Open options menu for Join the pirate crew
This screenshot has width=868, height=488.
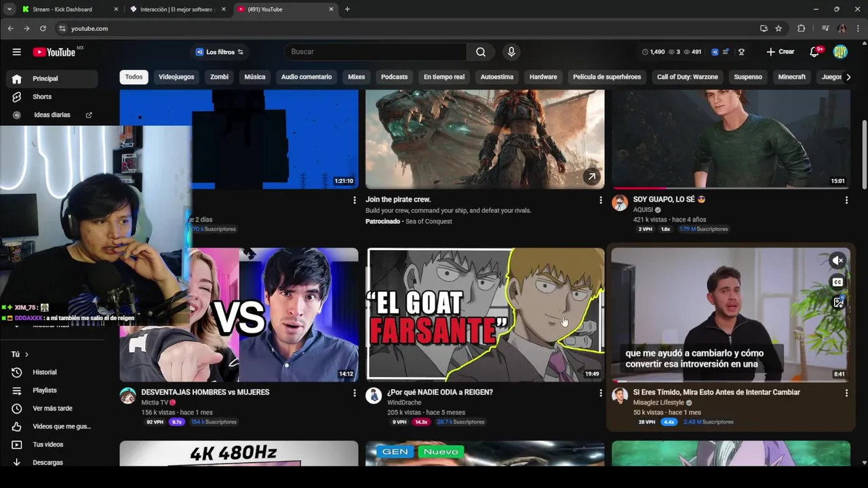tap(600, 200)
